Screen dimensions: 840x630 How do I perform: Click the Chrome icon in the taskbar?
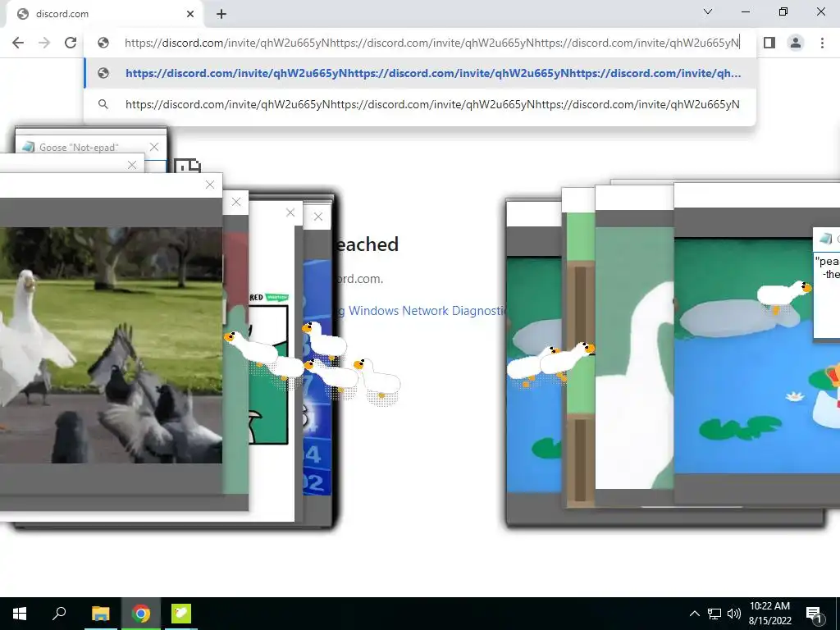click(x=141, y=614)
